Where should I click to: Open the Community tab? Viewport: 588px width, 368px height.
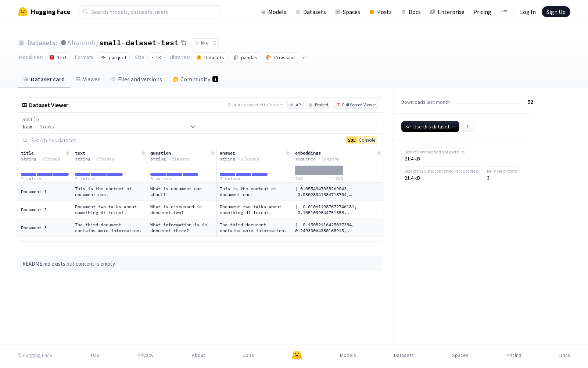pyautogui.click(x=195, y=79)
